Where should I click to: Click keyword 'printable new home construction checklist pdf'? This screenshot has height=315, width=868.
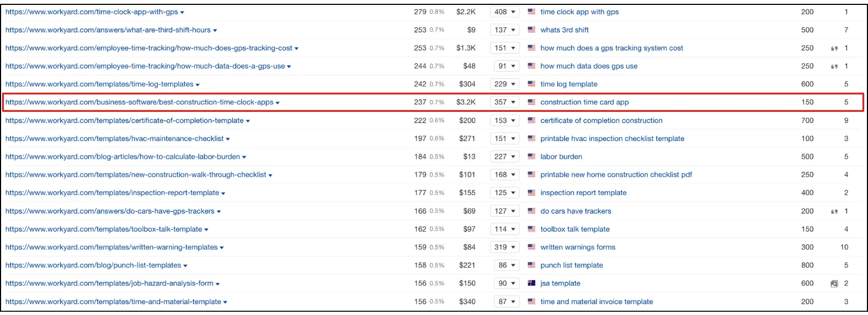pyautogui.click(x=616, y=175)
